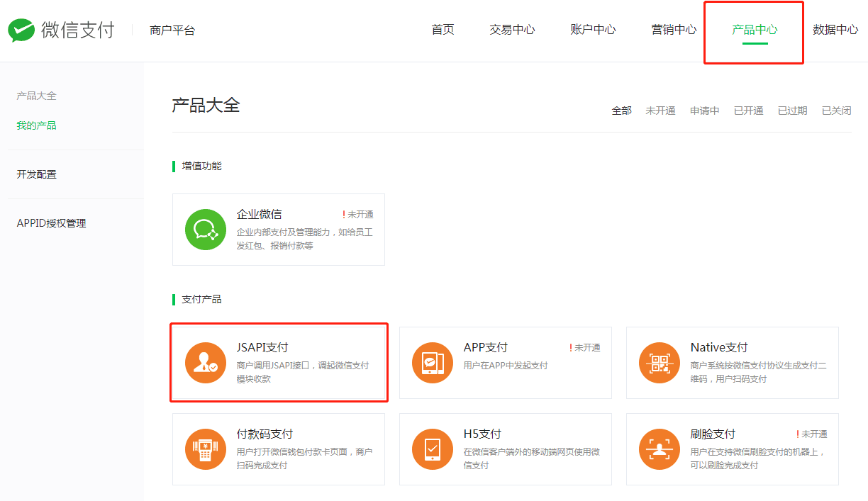
Task: Click 产品大全 in the sidebar
Action: pos(36,96)
